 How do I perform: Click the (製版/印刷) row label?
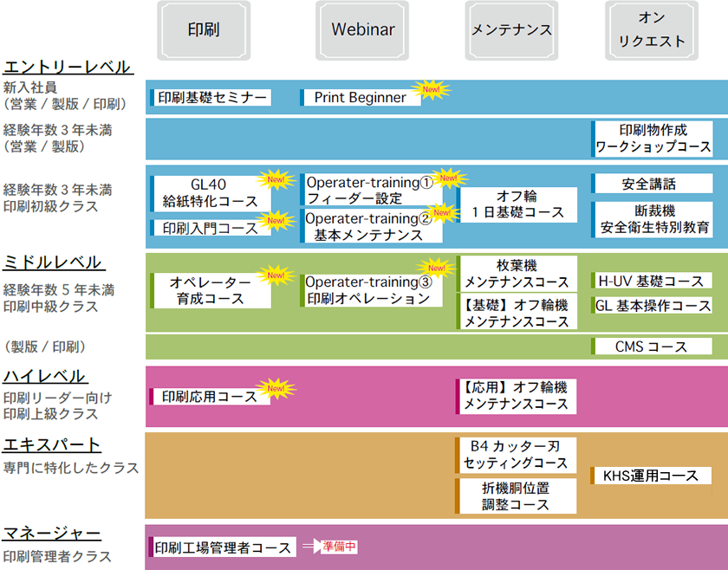45,347
